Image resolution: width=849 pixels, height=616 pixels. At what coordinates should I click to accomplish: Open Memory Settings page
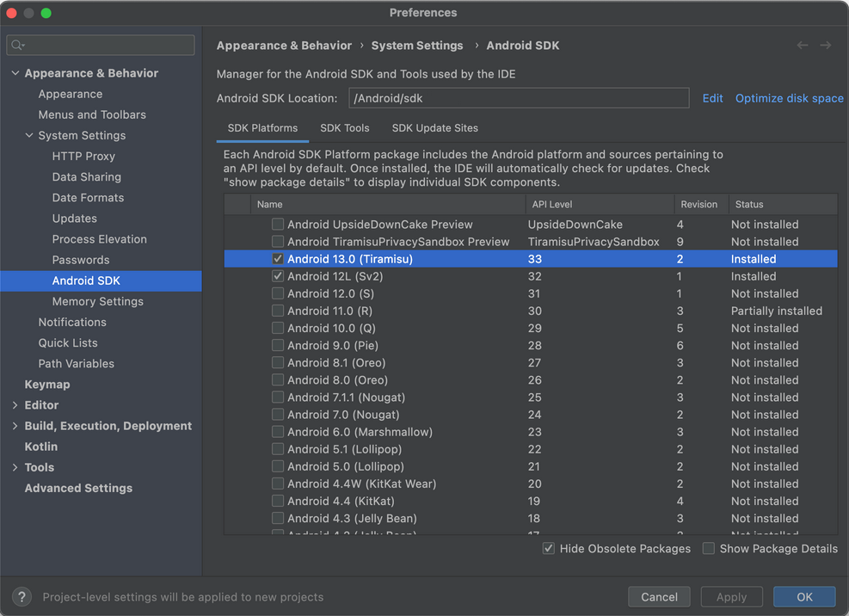click(97, 302)
